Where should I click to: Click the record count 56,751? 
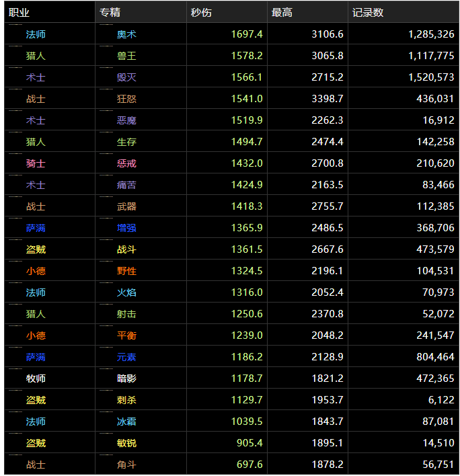[x=438, y=465]
